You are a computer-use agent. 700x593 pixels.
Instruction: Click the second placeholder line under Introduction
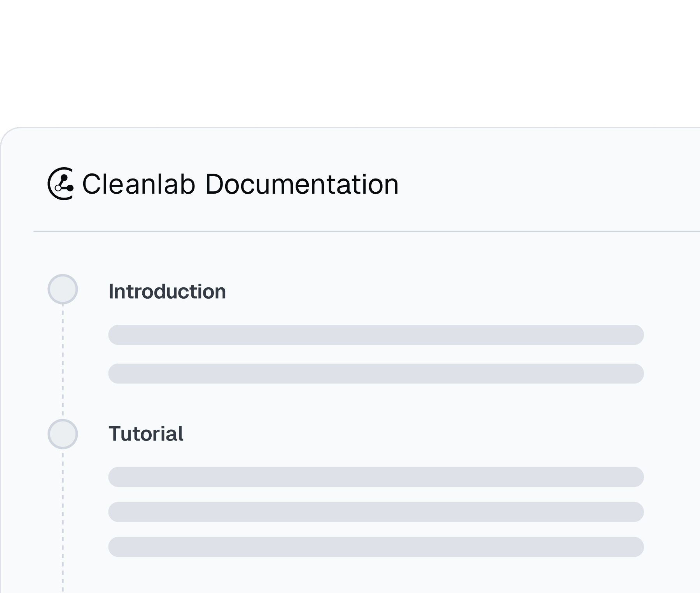376,374
